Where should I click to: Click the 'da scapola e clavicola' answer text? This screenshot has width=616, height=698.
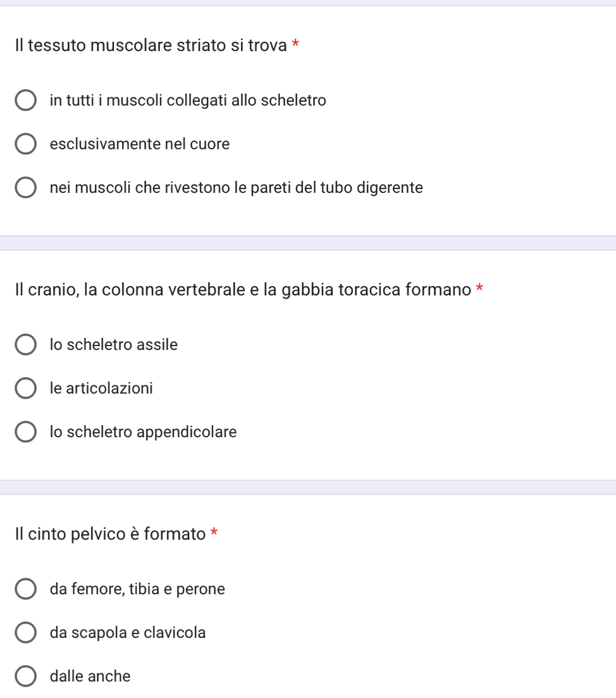coord(128,633)
